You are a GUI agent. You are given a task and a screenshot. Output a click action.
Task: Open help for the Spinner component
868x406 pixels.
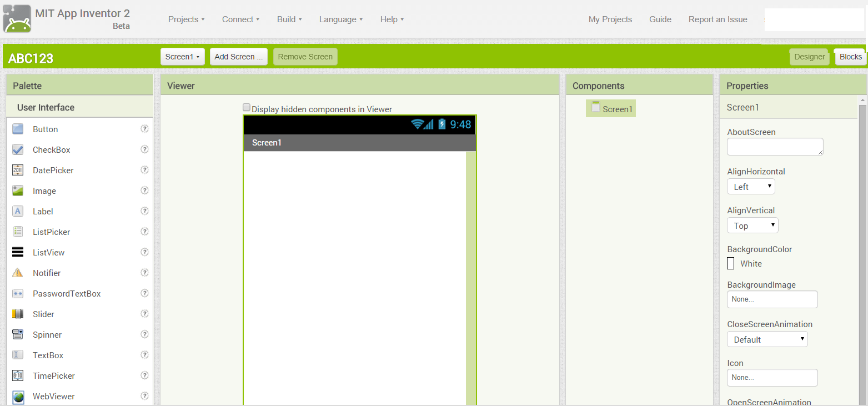pyautogui.click(x=144, y=334)
